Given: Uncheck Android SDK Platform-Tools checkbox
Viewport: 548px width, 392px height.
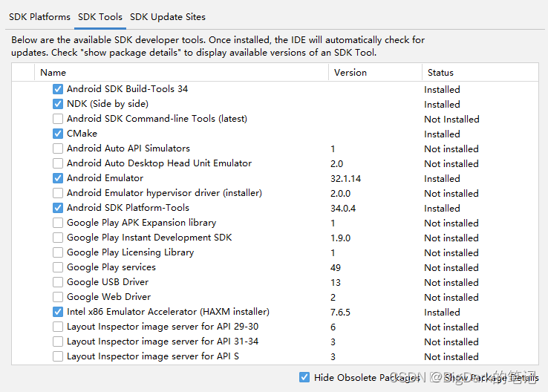Looking at the screenshot, I should 58,208.
